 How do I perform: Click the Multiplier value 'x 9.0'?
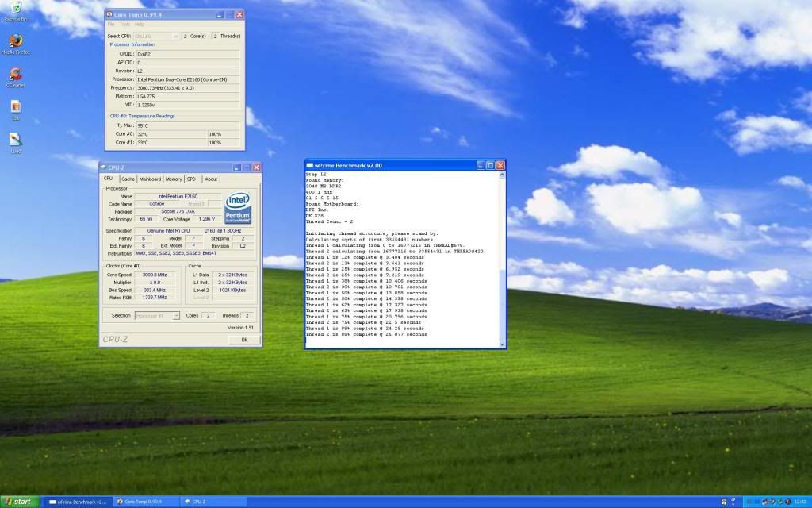click(155, 283)
